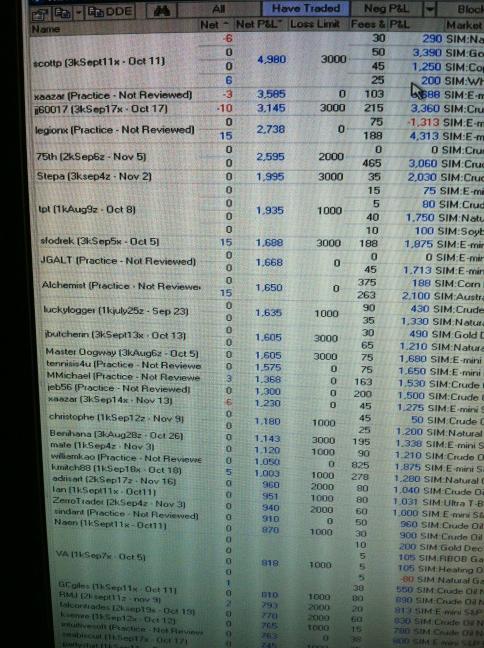Select christophe (1kSep12z - Nov 9) account
Screen dimensions: 484x648
(x=116, y=418)
